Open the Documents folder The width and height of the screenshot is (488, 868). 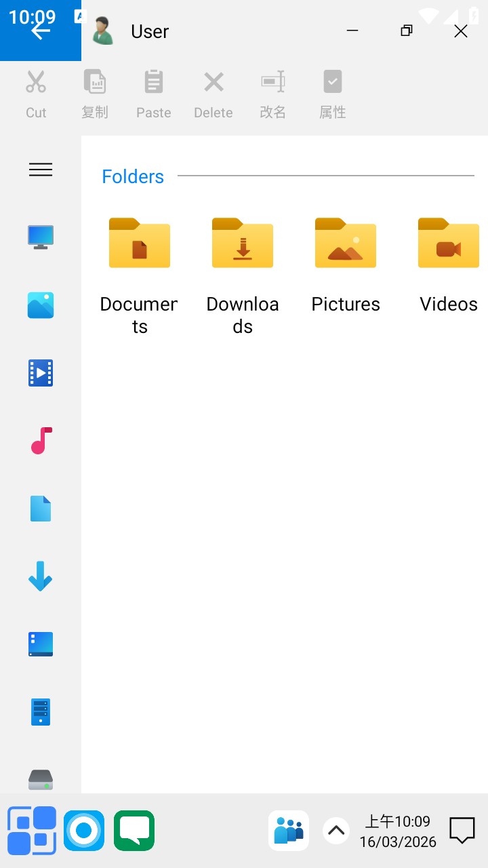tap(139, 275)
